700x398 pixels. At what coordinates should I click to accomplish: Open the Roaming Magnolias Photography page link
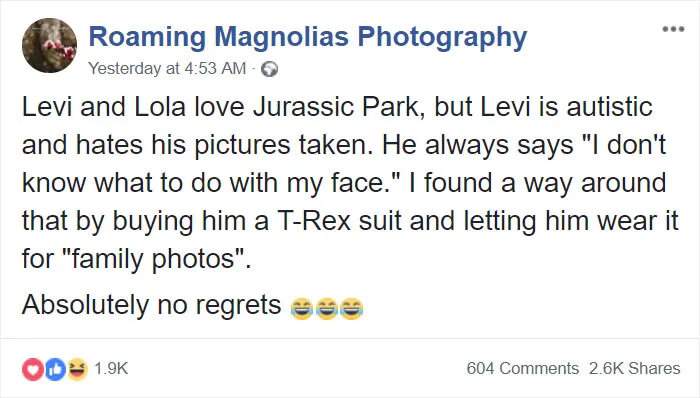tap(308, 37)
